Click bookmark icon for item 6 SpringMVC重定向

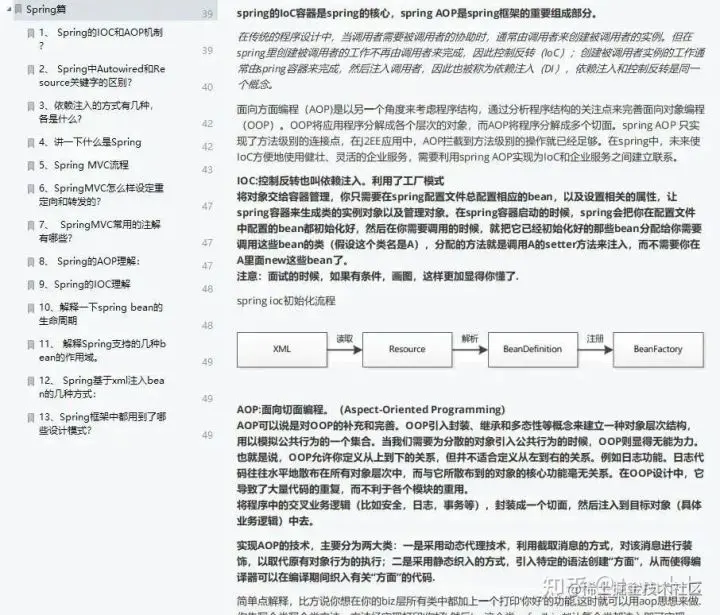coord(31,189)
